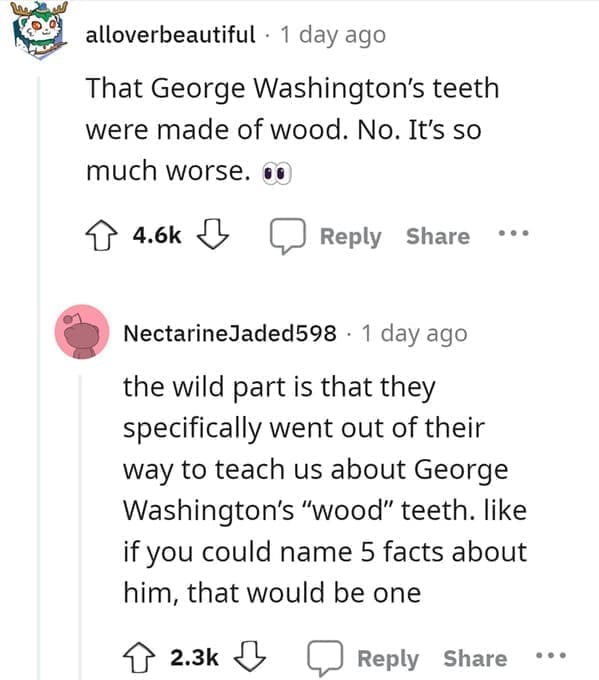Open NectarineJaded598's pink avatar

82,332
